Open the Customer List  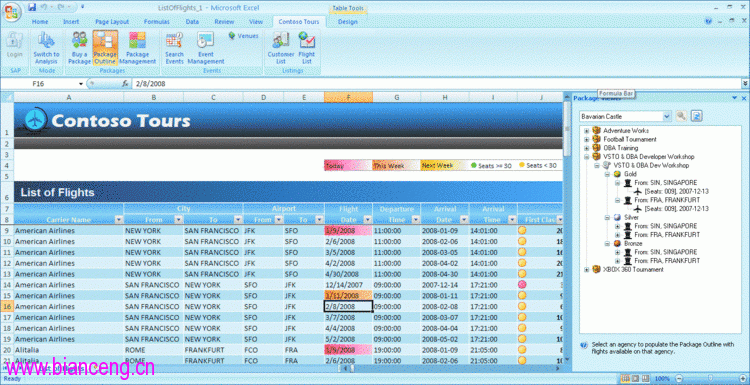tap(281, 48)
